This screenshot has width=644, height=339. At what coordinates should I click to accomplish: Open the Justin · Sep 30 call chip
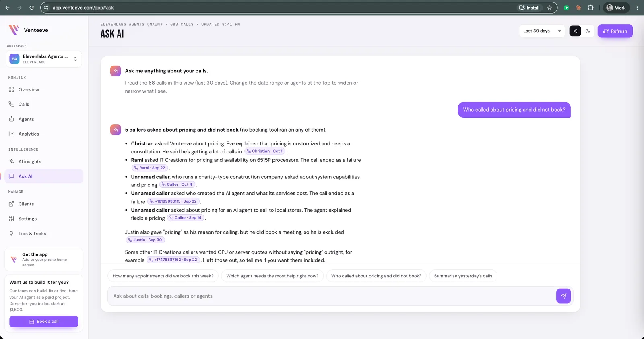(x=145, y=240)
